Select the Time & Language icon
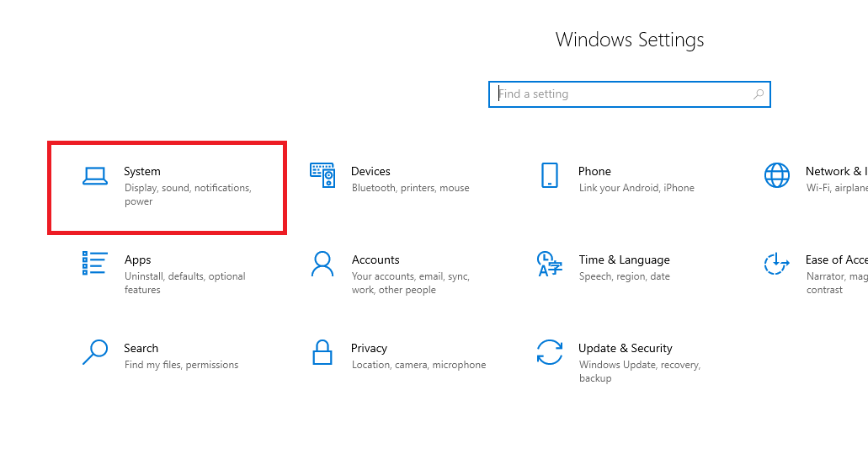The width and height of the screenshot is (868, 476). tap(550, 264)
